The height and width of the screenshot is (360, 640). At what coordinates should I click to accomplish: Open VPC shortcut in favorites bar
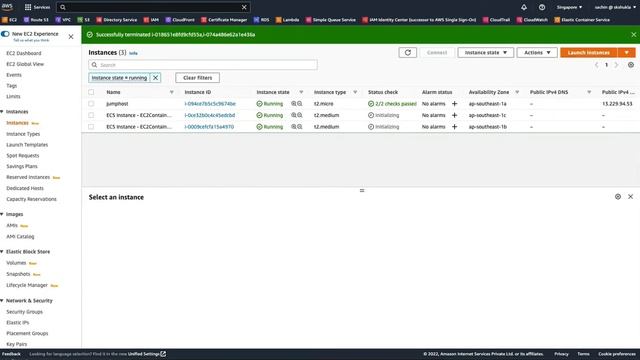(63, 20)
